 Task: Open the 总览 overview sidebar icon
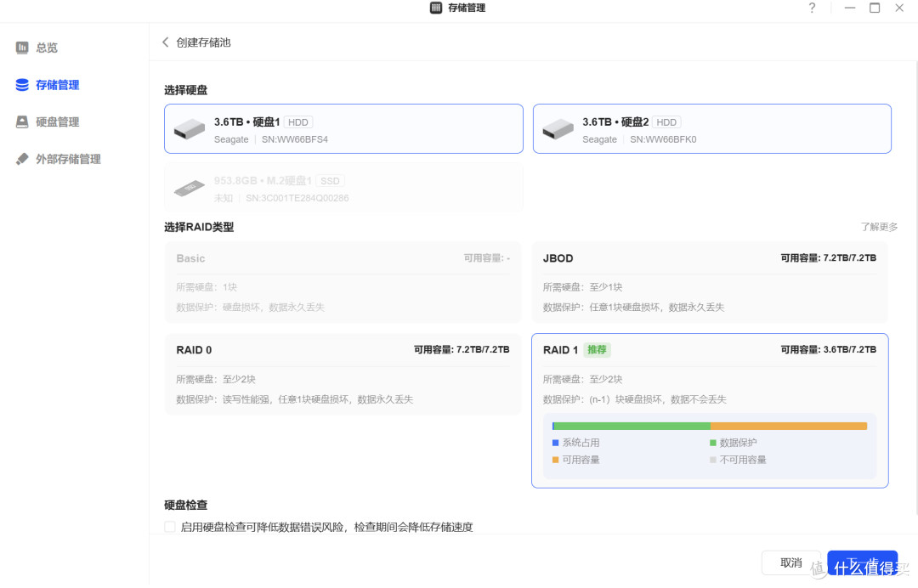[x=22, y=48]
